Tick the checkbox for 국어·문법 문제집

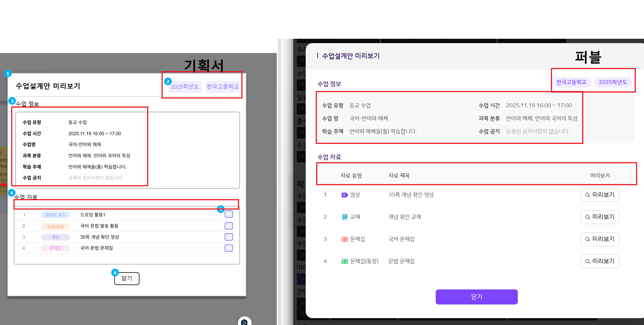pos(229,248)
